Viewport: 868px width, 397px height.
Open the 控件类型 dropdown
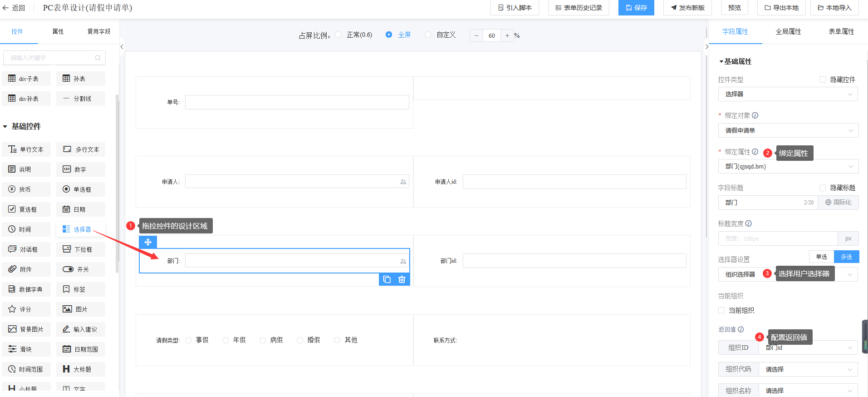point(788,94)
